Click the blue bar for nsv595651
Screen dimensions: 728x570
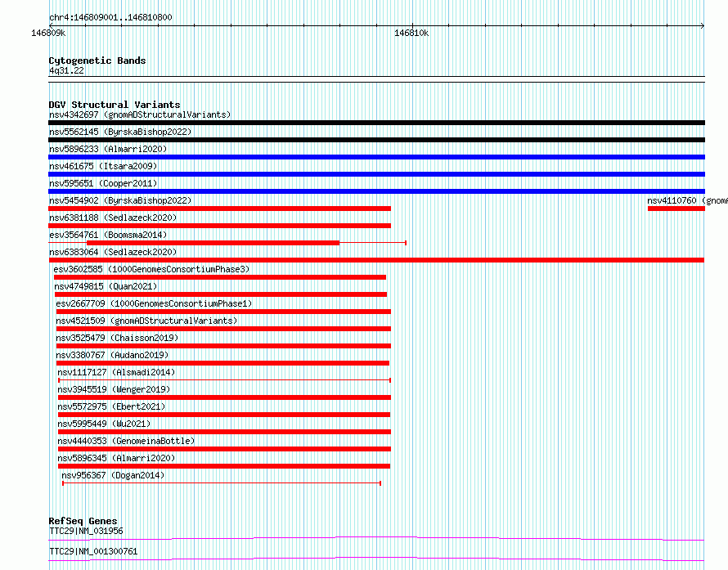376,191
